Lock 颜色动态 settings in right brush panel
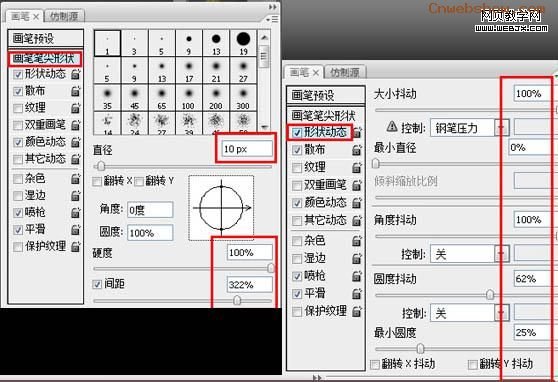Screen dimensions: 558x382 pyautogui.click(x=357, y=203)
